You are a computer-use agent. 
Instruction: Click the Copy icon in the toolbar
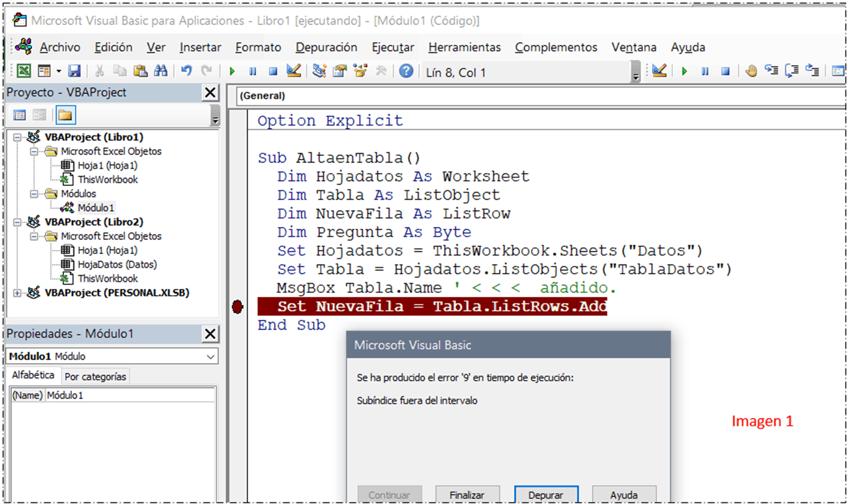point(120,71)
